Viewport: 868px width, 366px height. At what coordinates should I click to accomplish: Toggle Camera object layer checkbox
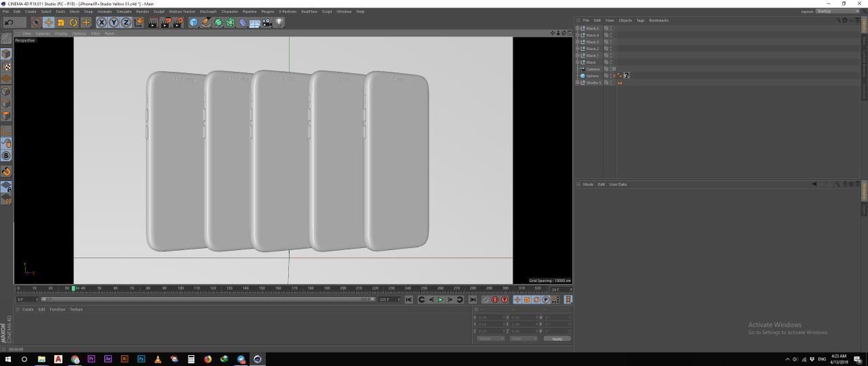pos(606,69)
